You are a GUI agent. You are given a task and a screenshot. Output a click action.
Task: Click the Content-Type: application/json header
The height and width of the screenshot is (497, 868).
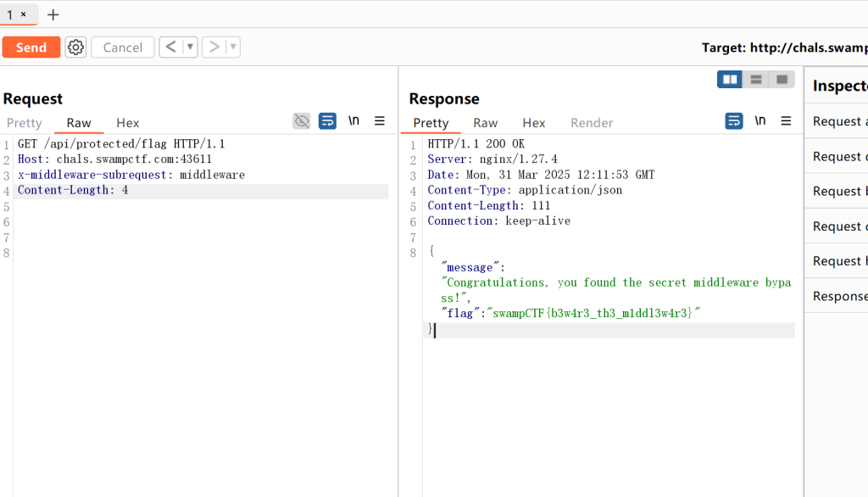(525, 190)
